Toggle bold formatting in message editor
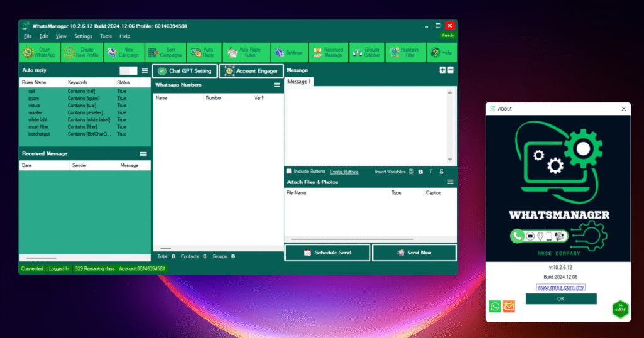Image resolution: width=644 pixels, height=338 pixels. click(421, 172)
